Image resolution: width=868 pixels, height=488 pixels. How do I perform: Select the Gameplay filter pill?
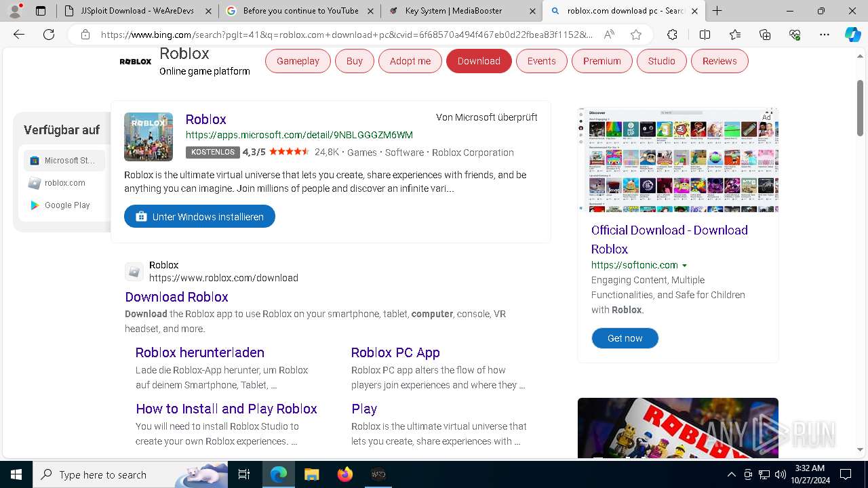point(298,61)
